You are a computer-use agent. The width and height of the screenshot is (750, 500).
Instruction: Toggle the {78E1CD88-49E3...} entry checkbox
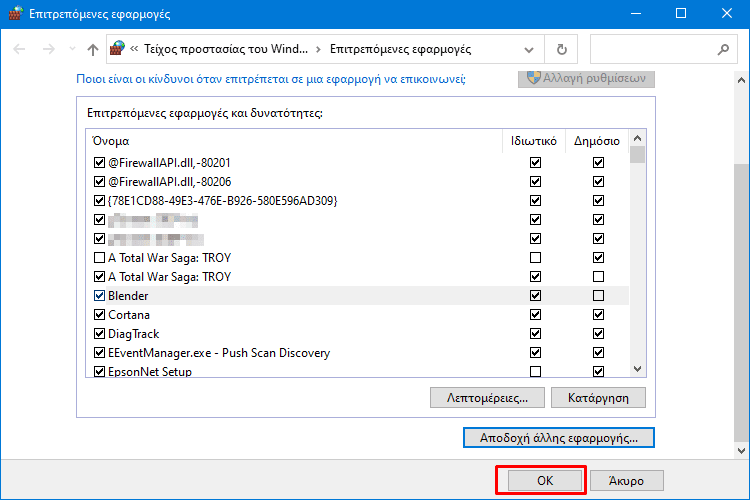[99, 200]
